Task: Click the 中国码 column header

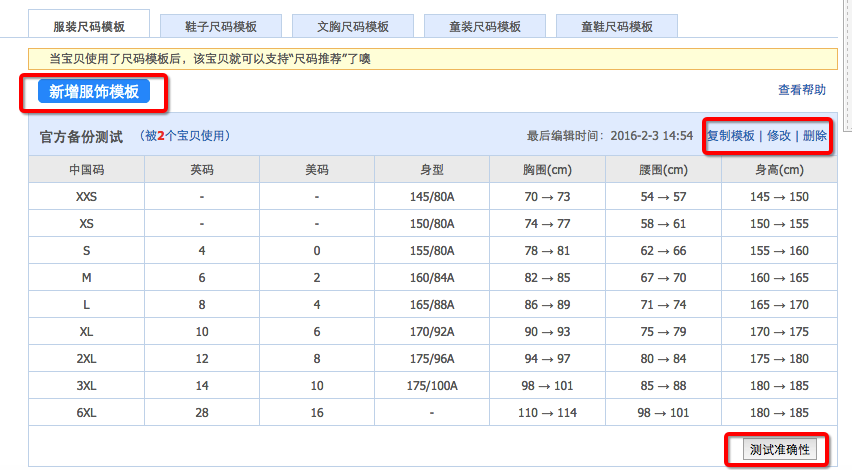Action: [86, 170]
